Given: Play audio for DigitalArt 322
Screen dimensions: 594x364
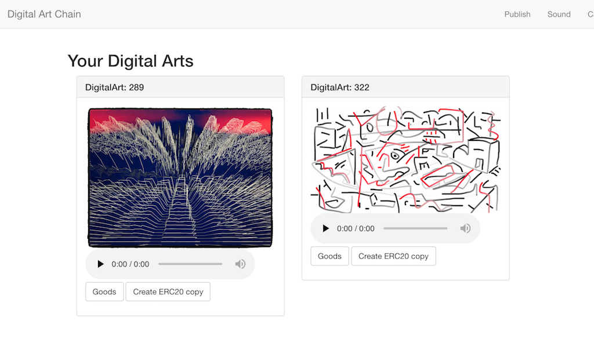Looking at the screenshot, I should point(325,229).
